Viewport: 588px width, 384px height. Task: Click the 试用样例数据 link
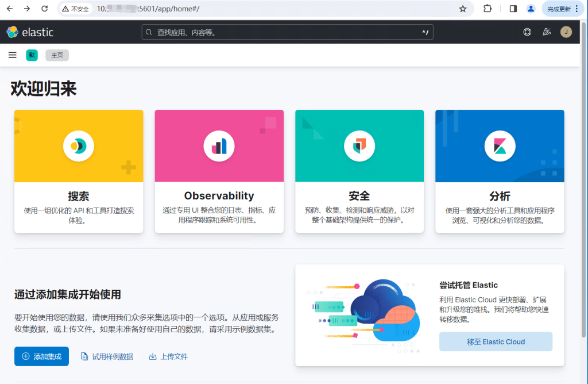[107, 356]
